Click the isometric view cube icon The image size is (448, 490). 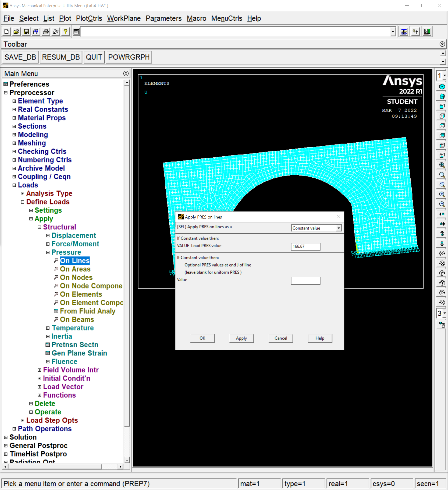(x=442, y=87)
